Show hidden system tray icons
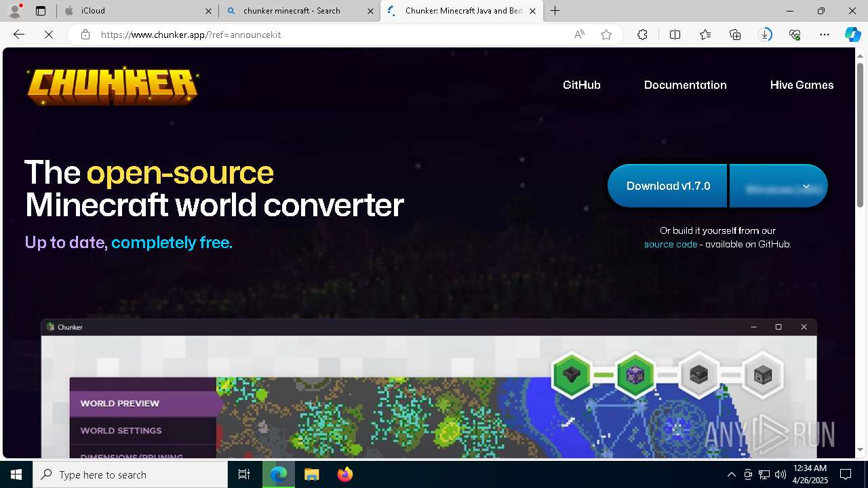Image resolution: width=868 pixels, height=488 pixels. point(731,474)
